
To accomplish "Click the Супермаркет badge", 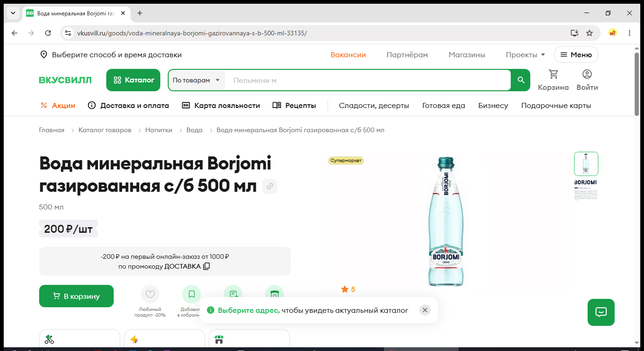I will point(346,161).
